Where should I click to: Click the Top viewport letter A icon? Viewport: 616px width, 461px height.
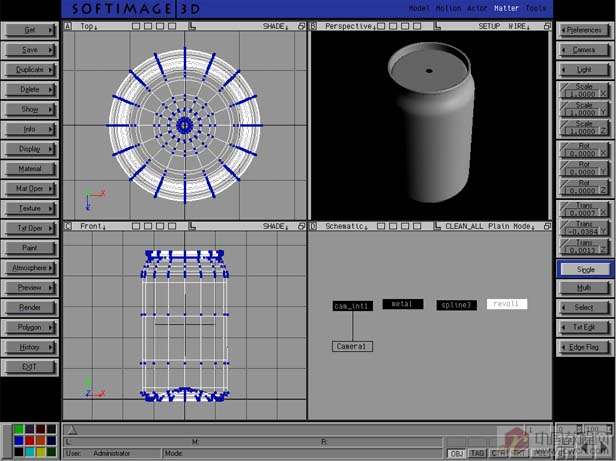(68, 26)
